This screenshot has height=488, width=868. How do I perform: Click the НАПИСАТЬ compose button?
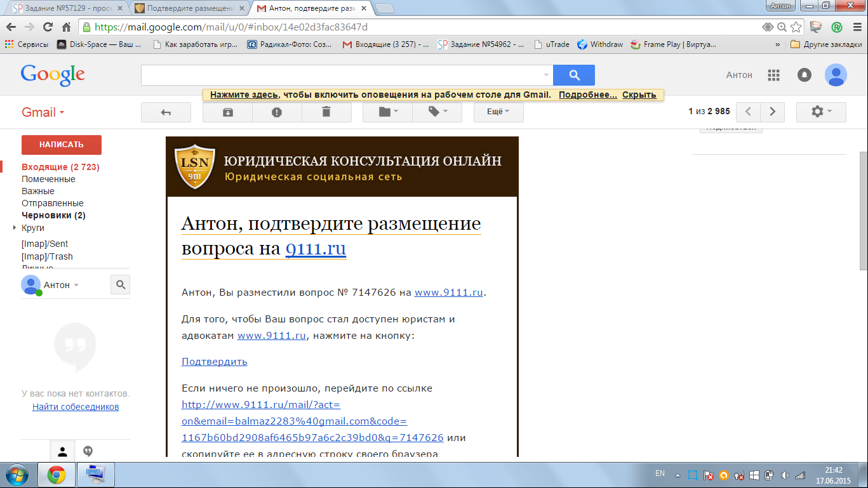click(62, 145)
